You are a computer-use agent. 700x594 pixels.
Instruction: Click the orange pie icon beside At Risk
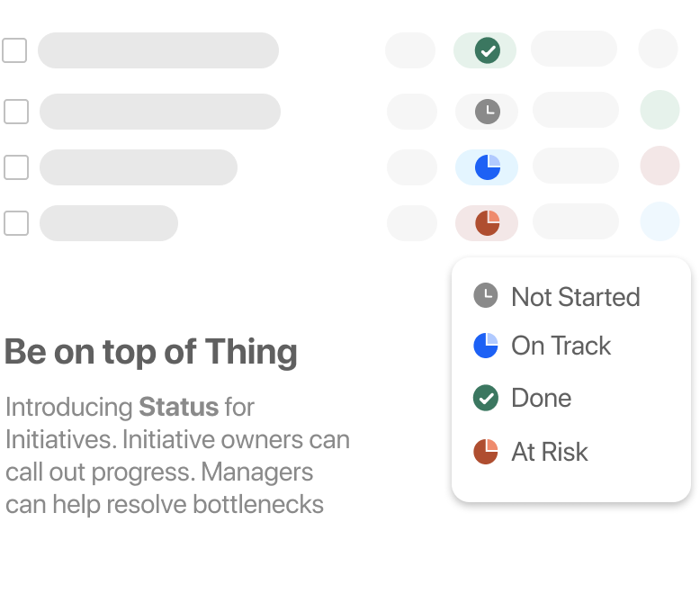(486, 452)
